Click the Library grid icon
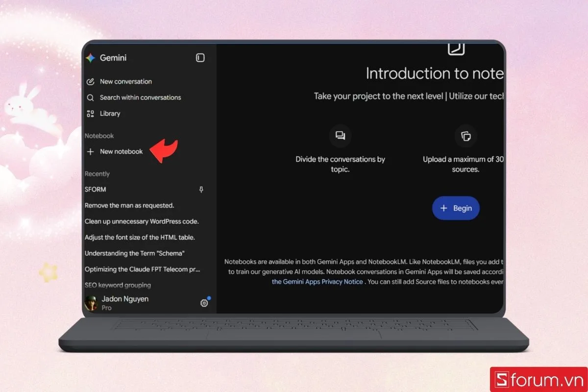The image size is (588, 392). [90, 114]
